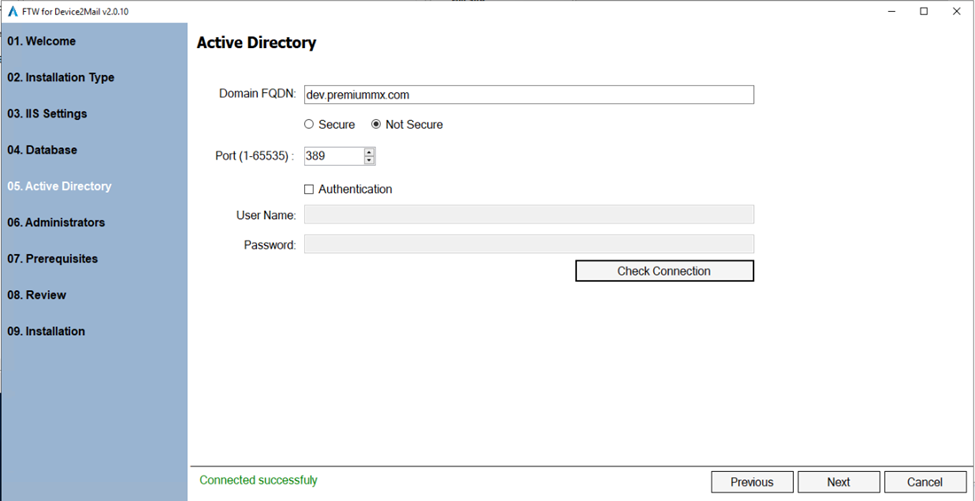Go back with the Previous button
The height and width of the screenshot is (501, 975).
click(x=751, y=482)
